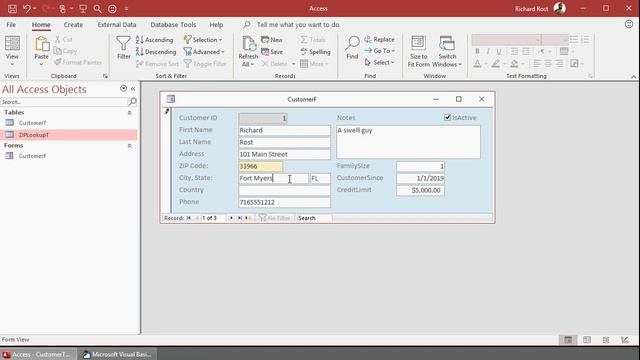
Task: Click the Phone field
Action: [x=284, y=202]
